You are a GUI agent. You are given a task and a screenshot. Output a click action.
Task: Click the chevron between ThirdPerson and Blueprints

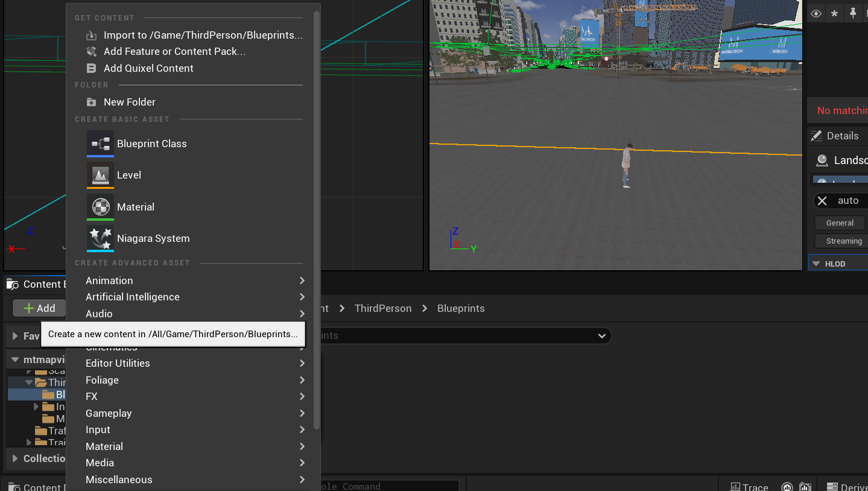click(x=425, y=308)
